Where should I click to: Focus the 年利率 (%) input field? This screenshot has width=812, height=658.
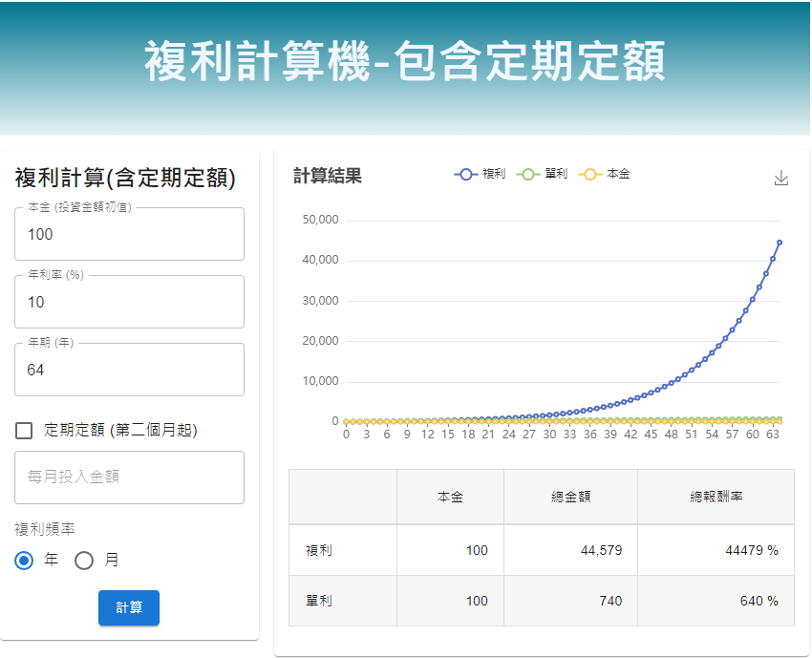(x=129, y=303)
